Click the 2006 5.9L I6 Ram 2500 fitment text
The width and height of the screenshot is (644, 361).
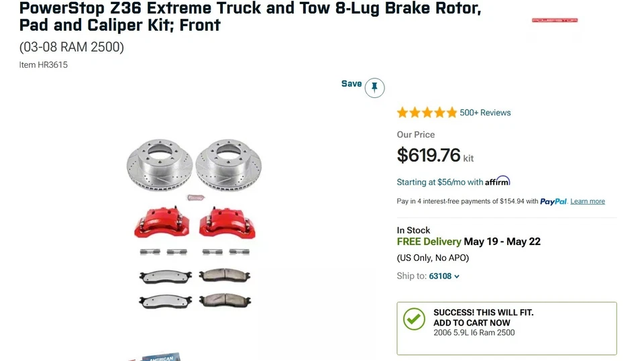point(474,333)
